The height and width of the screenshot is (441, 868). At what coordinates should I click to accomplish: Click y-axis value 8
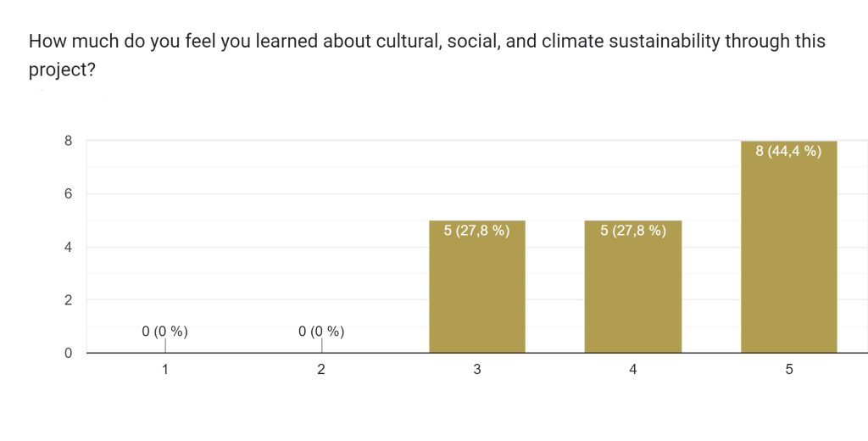coord(68,141)
